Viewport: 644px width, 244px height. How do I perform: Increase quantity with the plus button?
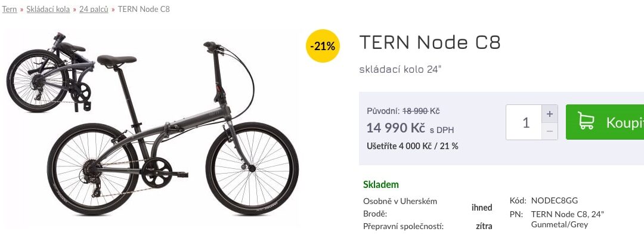(x=550, y=113)
